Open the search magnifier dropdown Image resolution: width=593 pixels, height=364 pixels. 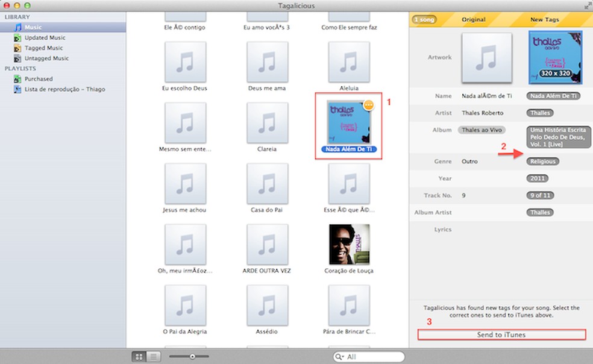coord(339,357)
